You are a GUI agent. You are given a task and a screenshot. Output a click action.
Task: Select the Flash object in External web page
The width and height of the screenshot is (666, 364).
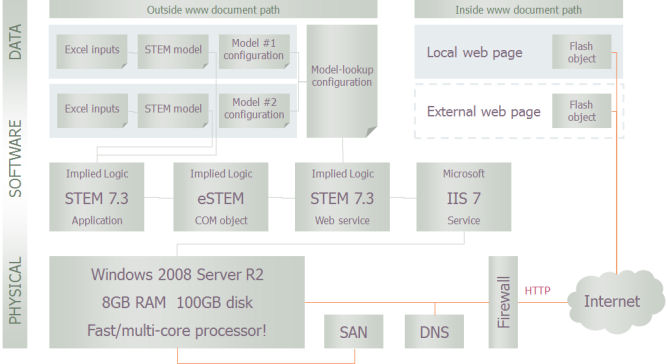point(581,111)
